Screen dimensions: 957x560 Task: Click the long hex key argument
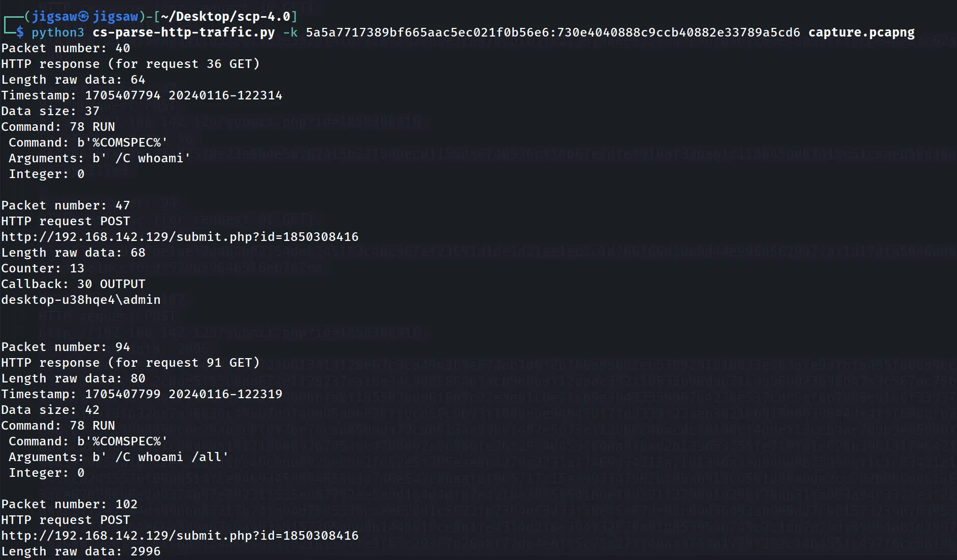[x=553, y=32]
